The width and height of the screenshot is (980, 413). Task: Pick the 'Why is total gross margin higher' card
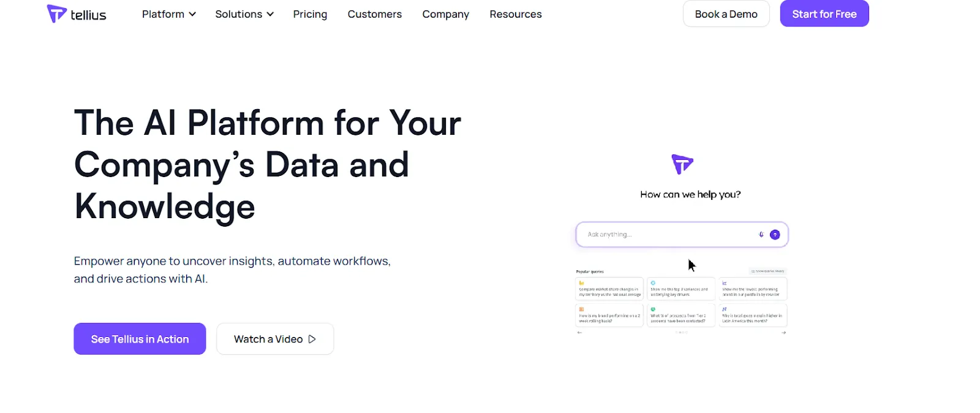752,316
